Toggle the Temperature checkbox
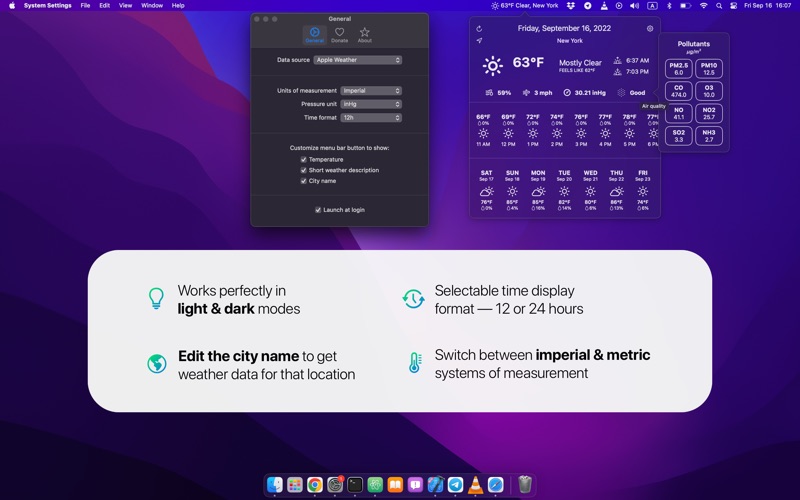 click(x=304, y=160)
